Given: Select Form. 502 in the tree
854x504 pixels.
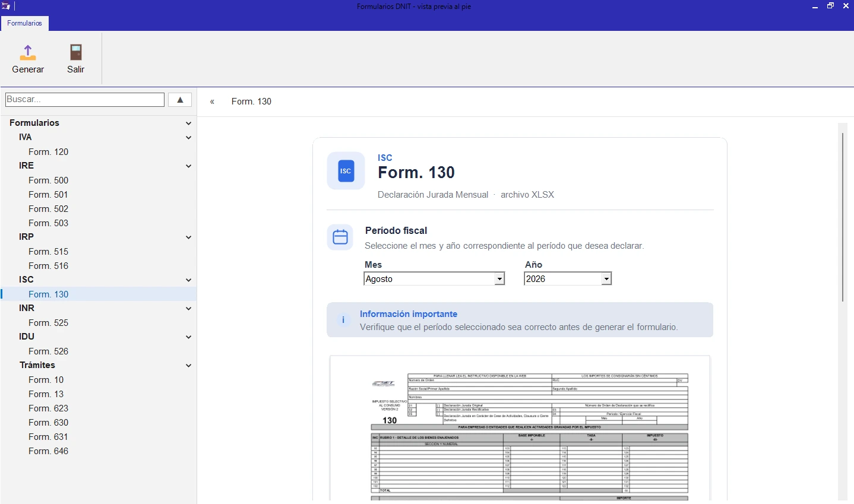Looking at the screenshot, I should coord(48,209).
